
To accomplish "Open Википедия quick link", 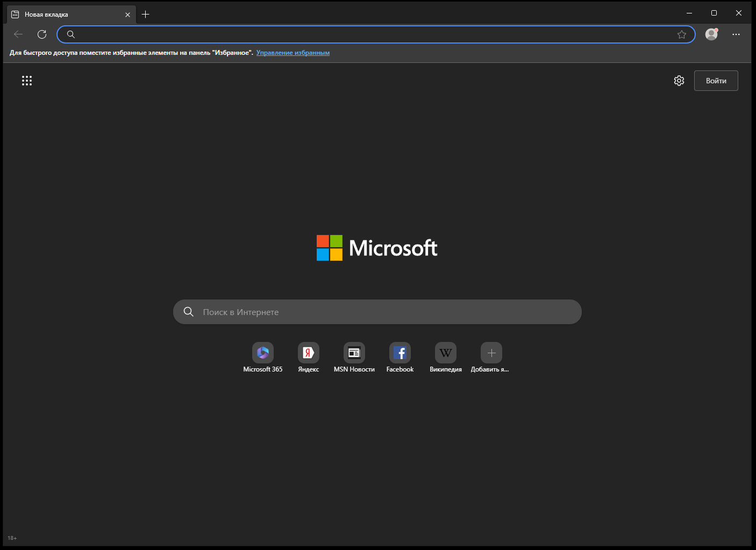I will click(x=446, y=358).
